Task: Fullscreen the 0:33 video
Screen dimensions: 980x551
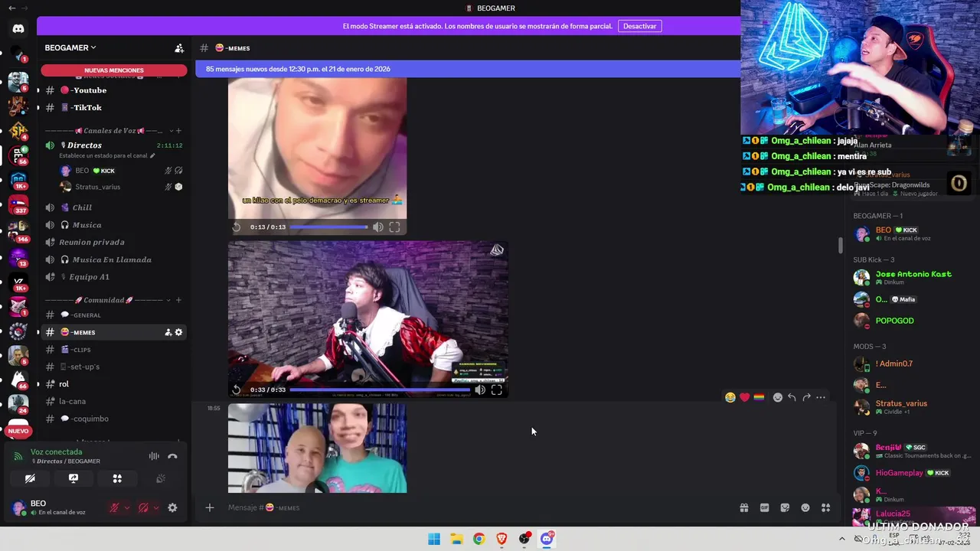Action: 496,390
